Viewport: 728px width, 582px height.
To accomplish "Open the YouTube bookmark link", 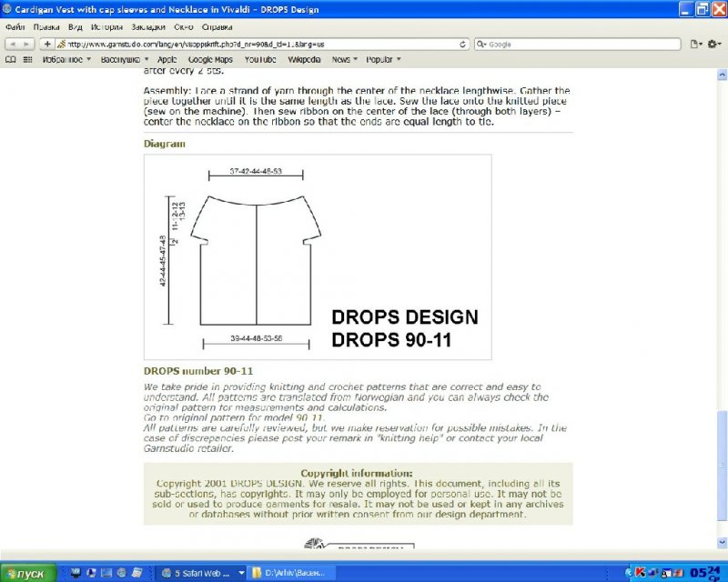I will coord(259,60).
